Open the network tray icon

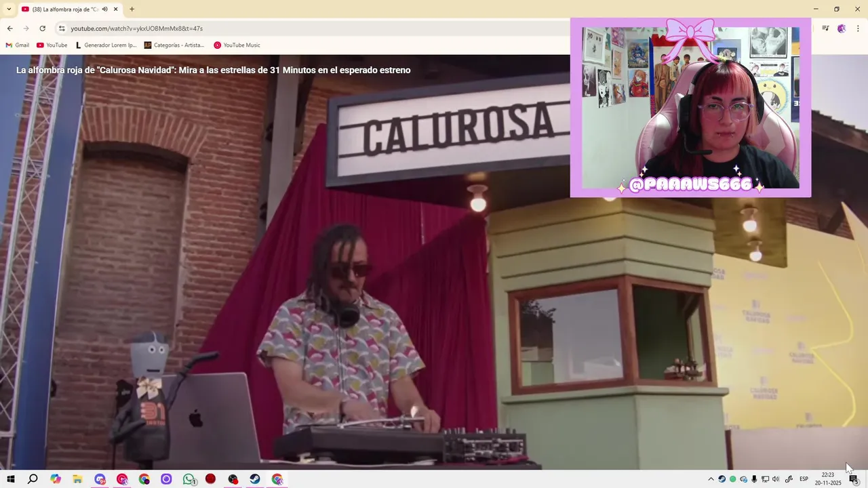coord(765,479)
